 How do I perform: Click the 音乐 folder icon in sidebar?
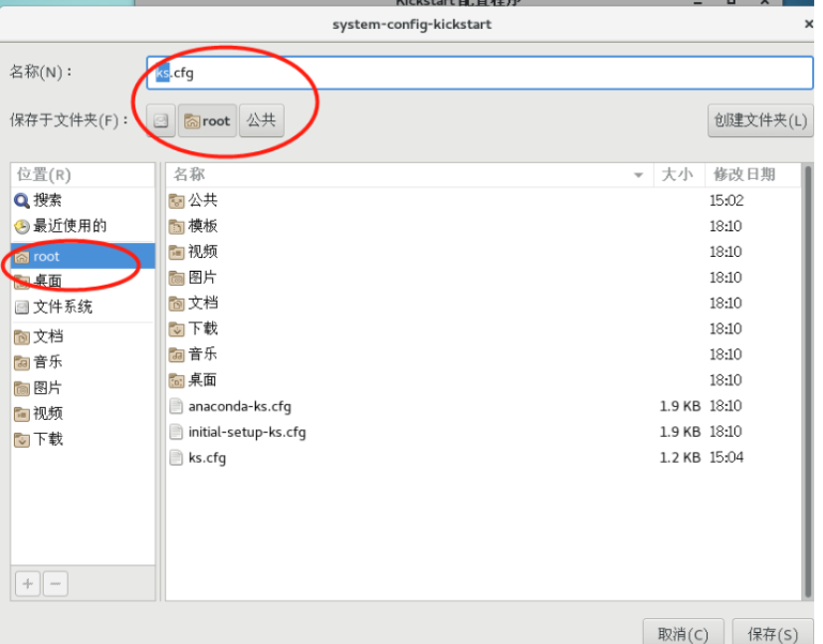click(x=22, y=363)
